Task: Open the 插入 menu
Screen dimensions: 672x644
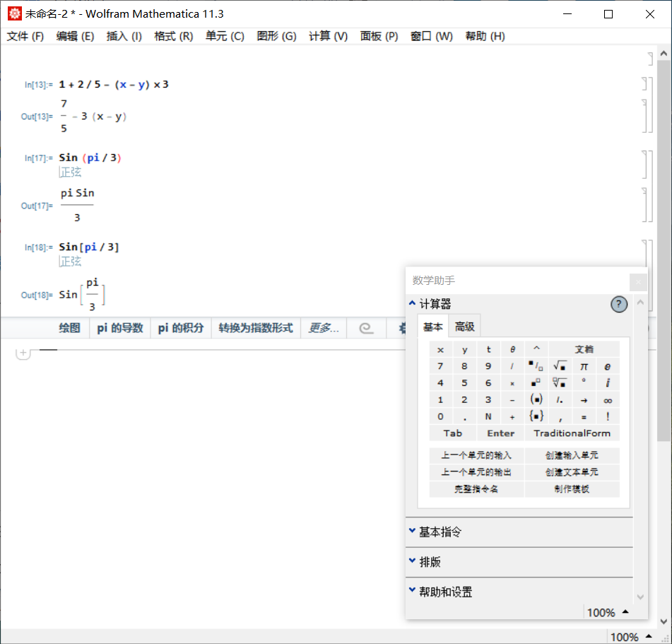Action: click(x=124, y=36)
